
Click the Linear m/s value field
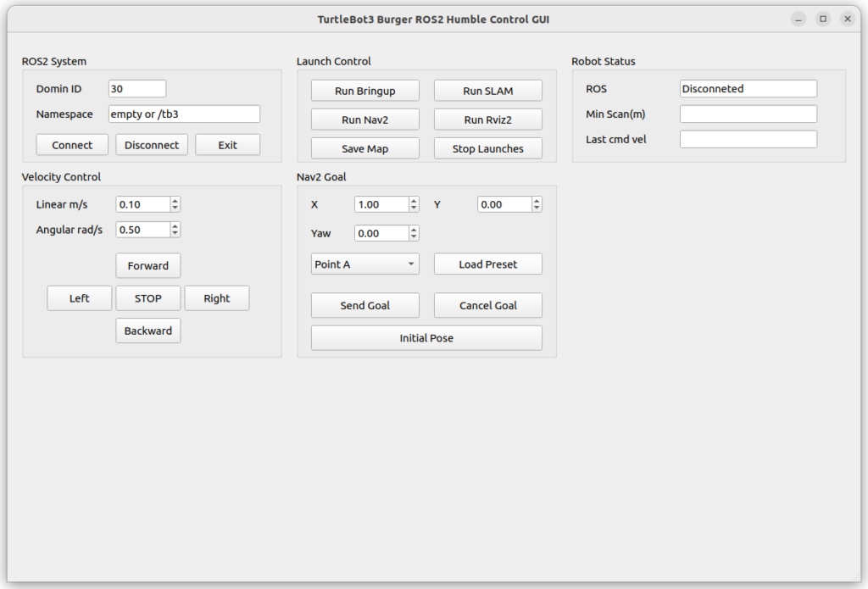pos(142,204)
